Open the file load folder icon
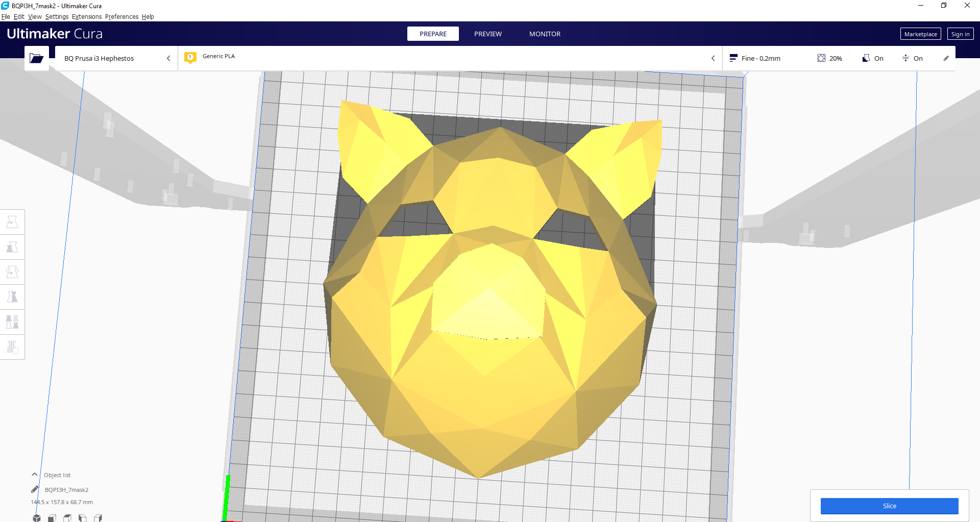980x522 pixels. (x=36, y=58)
